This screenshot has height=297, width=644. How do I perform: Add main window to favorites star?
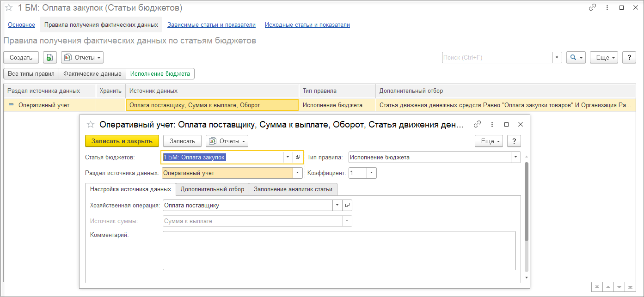pyautogui.click(x=8, y=8)
